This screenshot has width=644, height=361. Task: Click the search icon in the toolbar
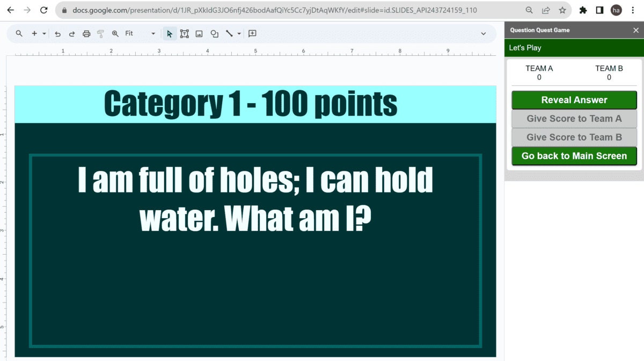19,33
